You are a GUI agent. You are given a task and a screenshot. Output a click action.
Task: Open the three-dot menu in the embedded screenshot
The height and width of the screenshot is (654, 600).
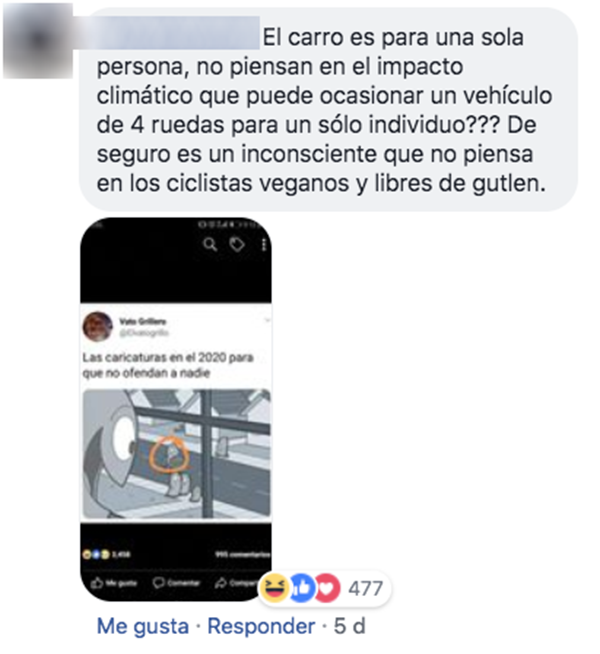click(x=264, y=245)
